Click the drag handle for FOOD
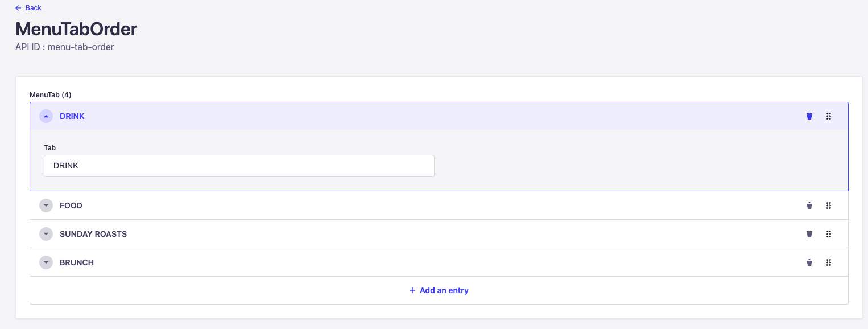Image resolution: width=868 pixels, height=329 pixels. (x=829, y=205)
